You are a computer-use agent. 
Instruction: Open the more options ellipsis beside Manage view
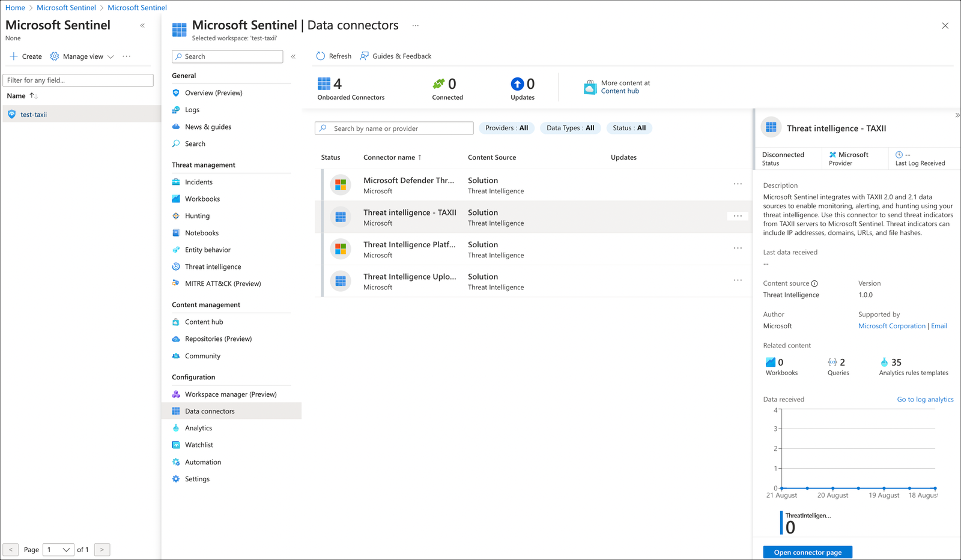126,56
